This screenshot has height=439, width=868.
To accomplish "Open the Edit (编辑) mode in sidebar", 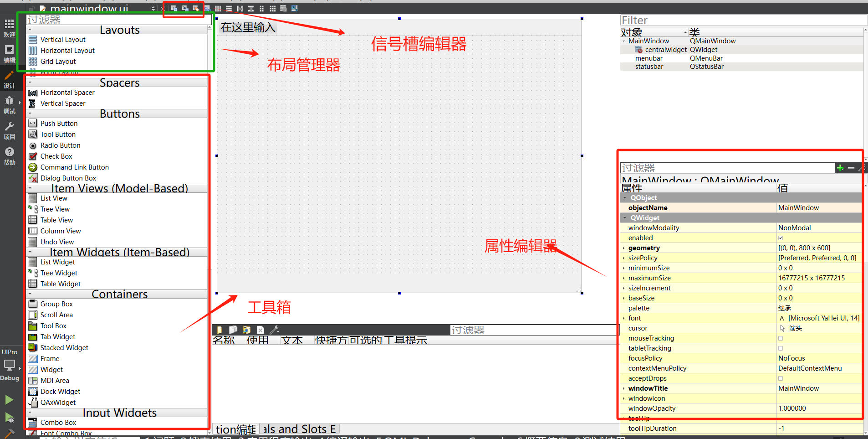I will point(9,53).
